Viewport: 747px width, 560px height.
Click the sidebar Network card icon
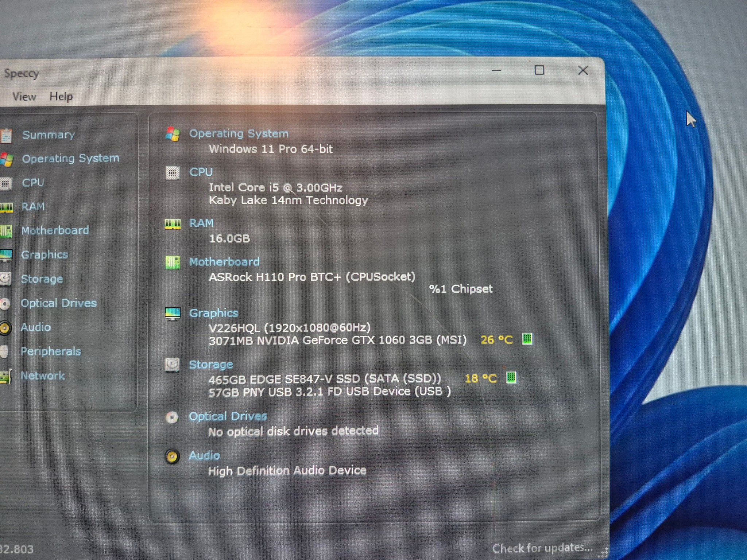(x=6, y=377)
